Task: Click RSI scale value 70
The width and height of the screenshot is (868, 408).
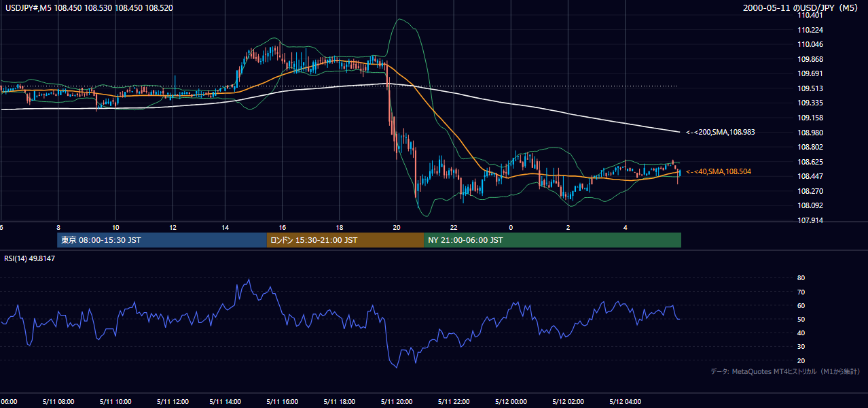Action: (801, 292)
